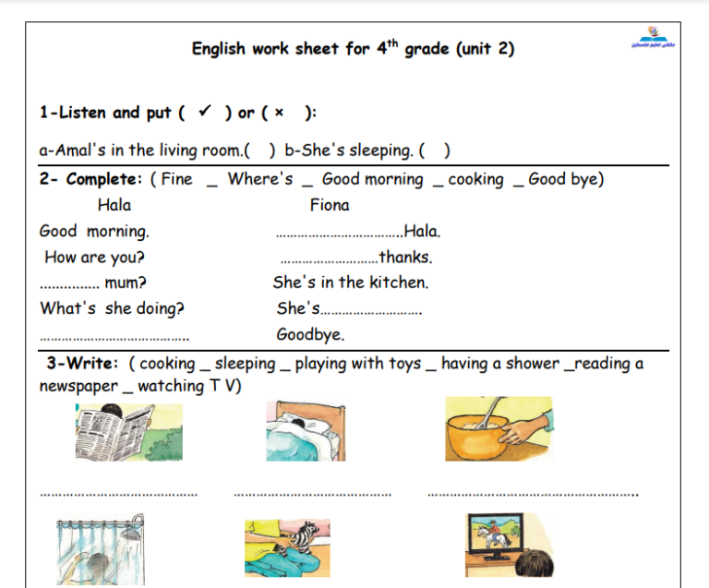Click the heading '2- Complete:'
This screenshot has height=588, width=709.
point(90,179)
